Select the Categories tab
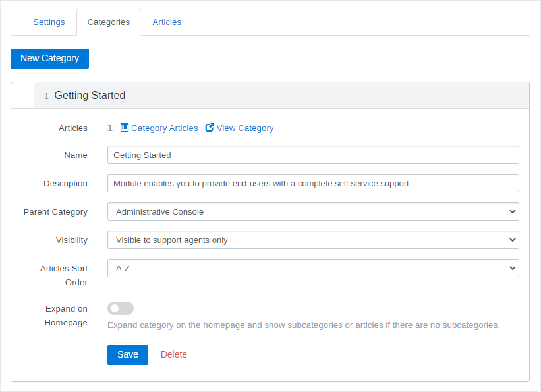The image size is (541, 392). pos(108,22)
